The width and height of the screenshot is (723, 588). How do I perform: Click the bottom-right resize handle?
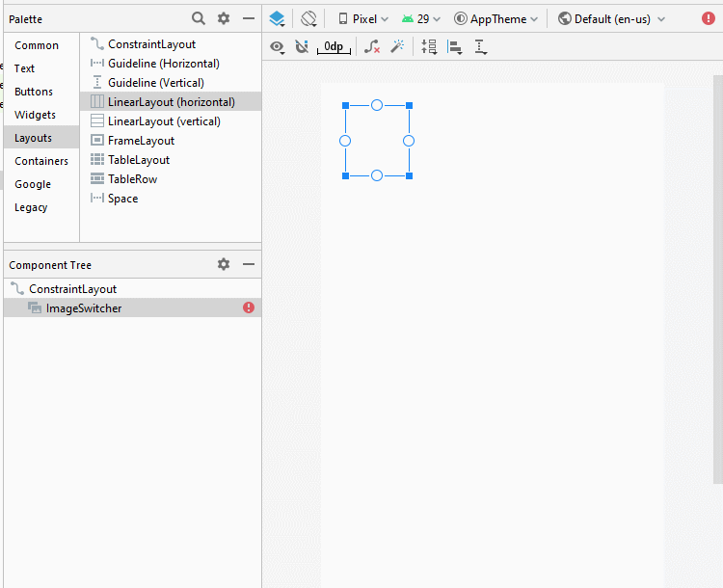click(409, 175)
